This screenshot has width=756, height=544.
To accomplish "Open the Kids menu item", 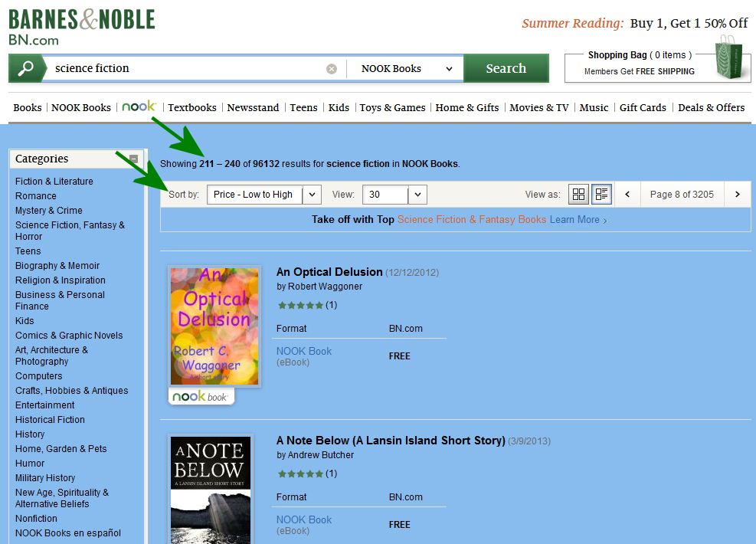I will pyautogui.click(x=339, y=107).
